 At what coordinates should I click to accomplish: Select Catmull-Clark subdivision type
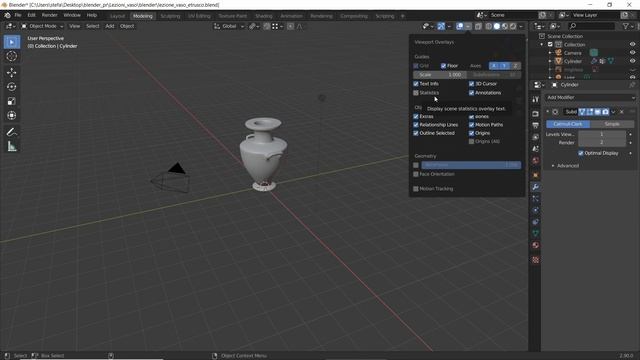click(x=568, y=124)
